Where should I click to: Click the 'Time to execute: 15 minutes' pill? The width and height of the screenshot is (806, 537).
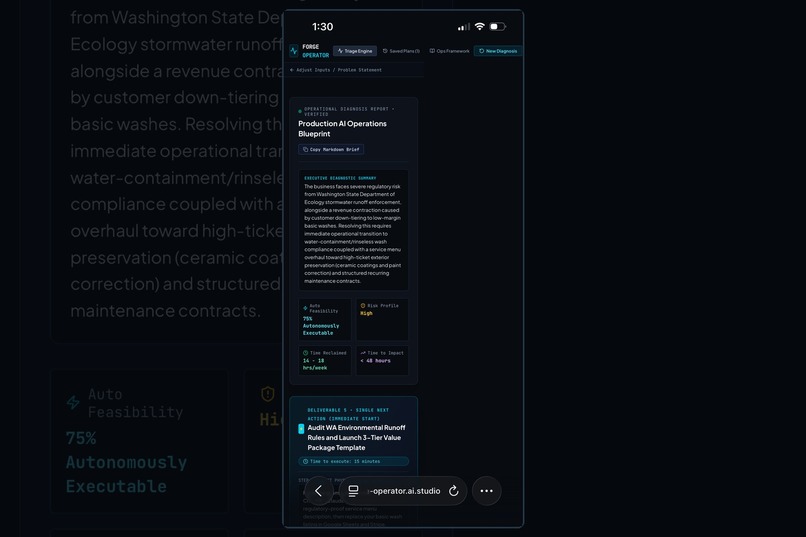click(x=354, y=461)
